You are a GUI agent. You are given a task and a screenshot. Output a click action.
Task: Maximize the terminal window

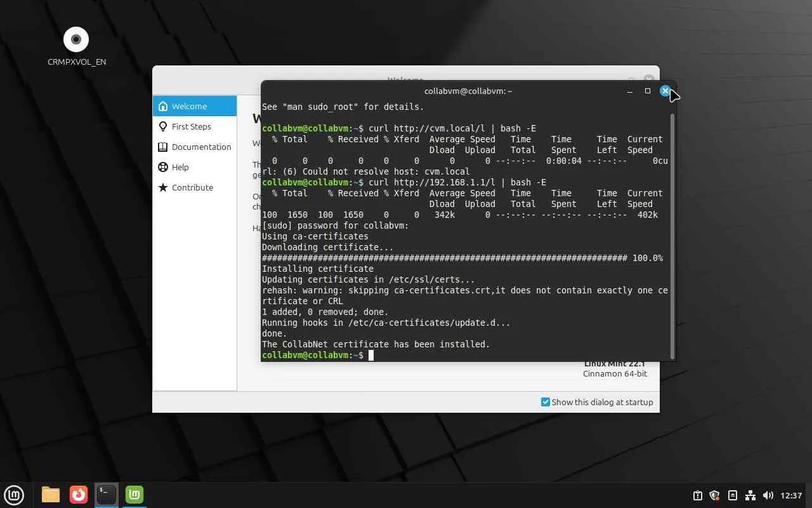coord(648,91)
